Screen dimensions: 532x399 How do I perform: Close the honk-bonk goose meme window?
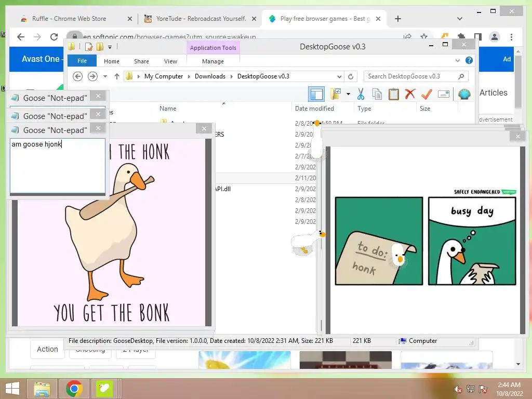coord(204,129)
